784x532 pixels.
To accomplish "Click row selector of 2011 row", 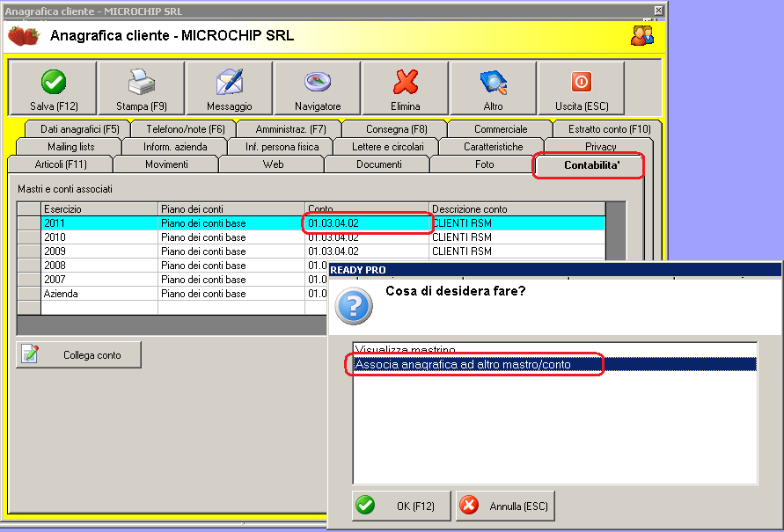I will [x=29, y=223].
